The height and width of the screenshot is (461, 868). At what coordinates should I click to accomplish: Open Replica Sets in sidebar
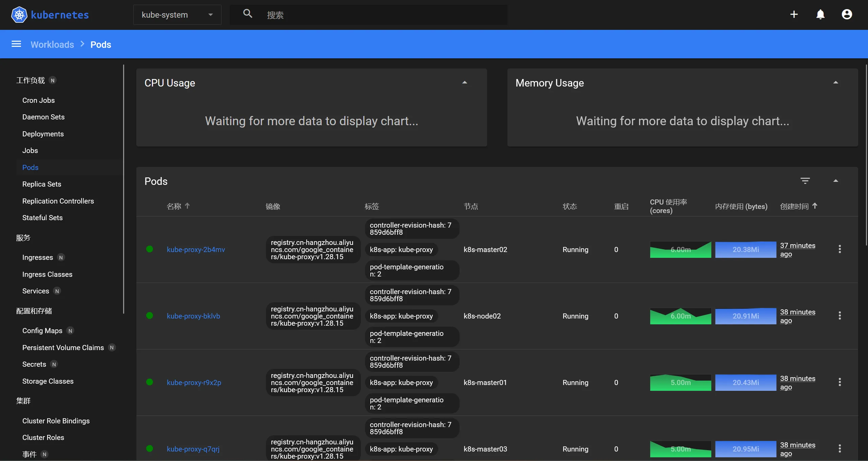(x=42, y=184)
